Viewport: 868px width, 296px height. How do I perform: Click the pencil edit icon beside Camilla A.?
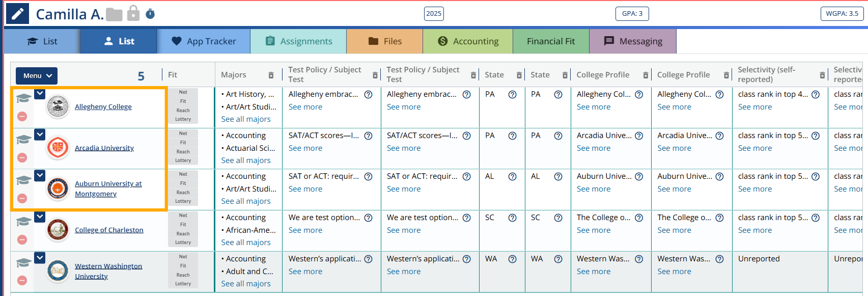pyautogui.click(x=18, y=14)
